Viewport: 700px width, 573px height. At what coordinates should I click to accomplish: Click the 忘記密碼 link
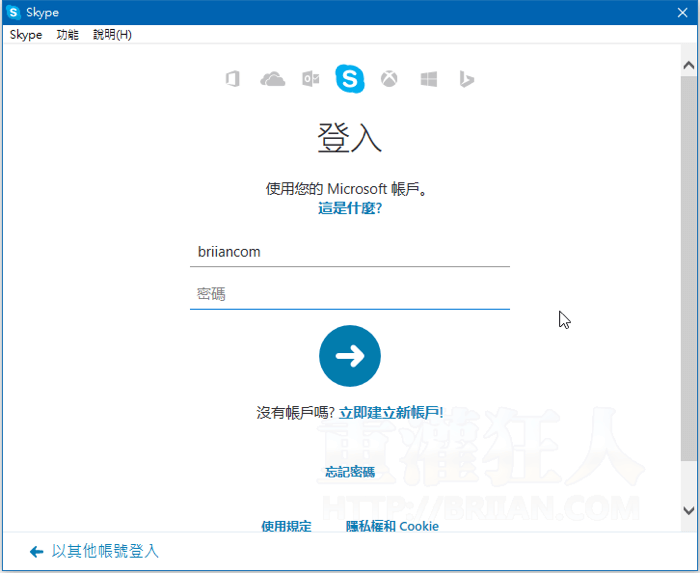[350, 472]
